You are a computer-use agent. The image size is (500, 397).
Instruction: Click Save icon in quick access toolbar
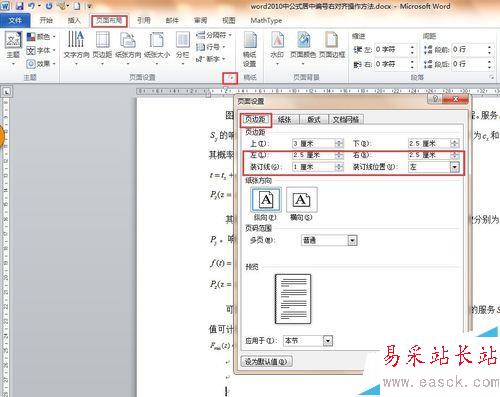20,6
